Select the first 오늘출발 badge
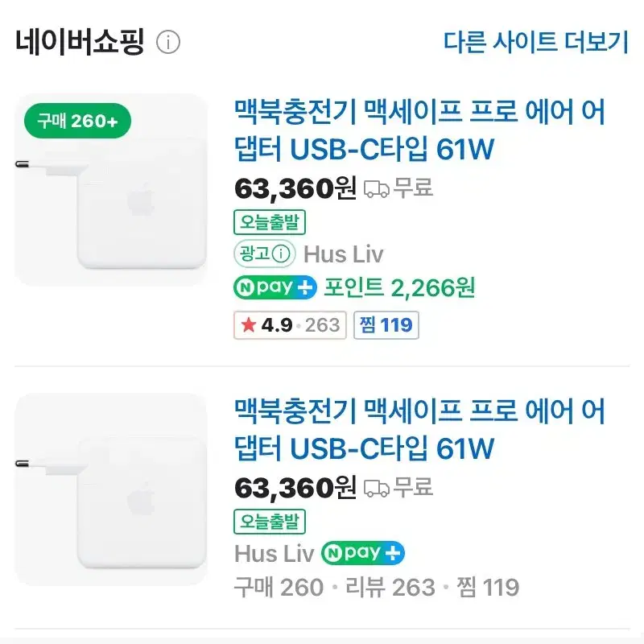The width and height of the screenshot is (644, 644). tap(270, 222)
